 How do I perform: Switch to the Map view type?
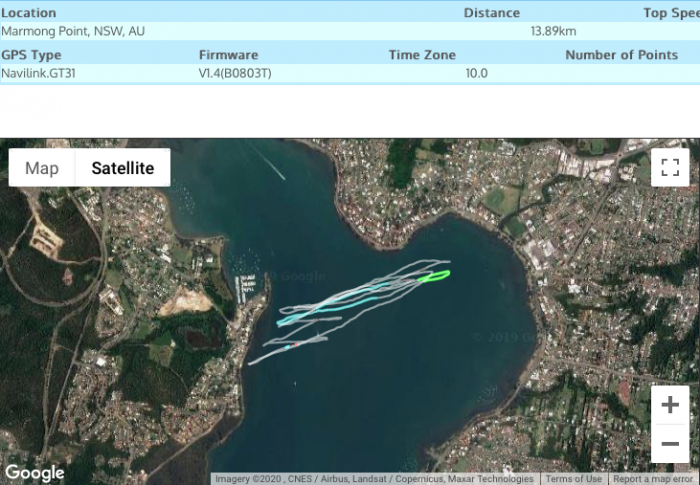(x=42, y=168)
